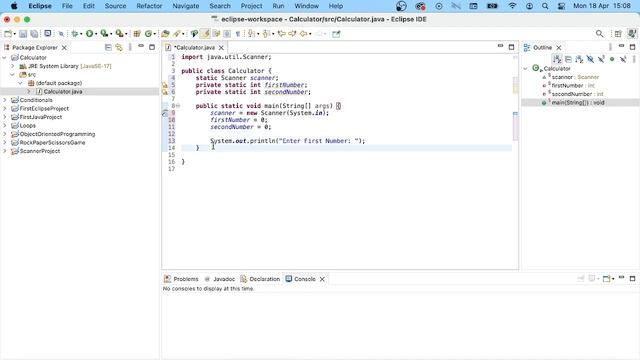Open the Debug button dropdown arrow
The width and height of the screenshot is (640, 360).
(x=81, y=34)
